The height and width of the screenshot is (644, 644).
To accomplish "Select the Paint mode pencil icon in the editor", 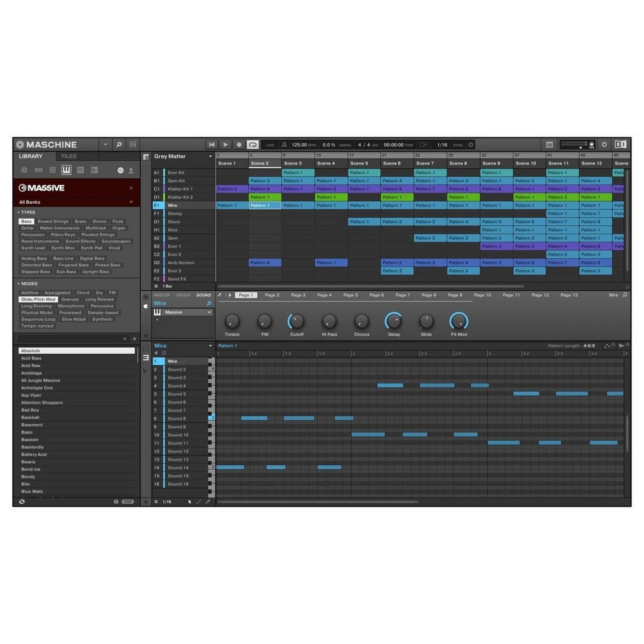I will tap(199, 502).
